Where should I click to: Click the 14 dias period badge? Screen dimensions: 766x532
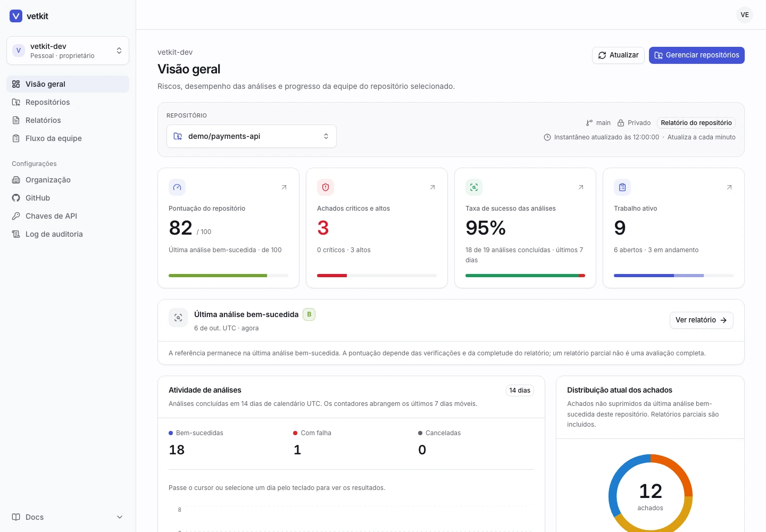coord(520,390)
